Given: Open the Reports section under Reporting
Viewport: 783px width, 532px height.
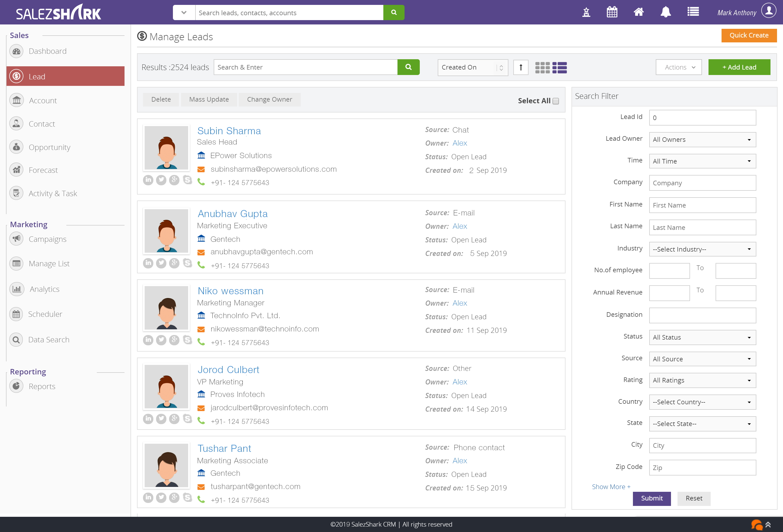Looking at the screenshot, I should [42, 386].
